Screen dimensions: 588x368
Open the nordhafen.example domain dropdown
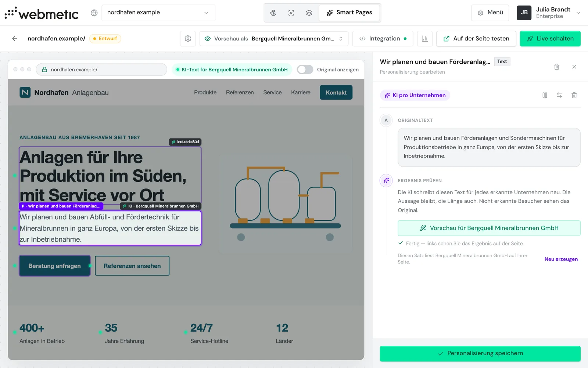[158, 13]
